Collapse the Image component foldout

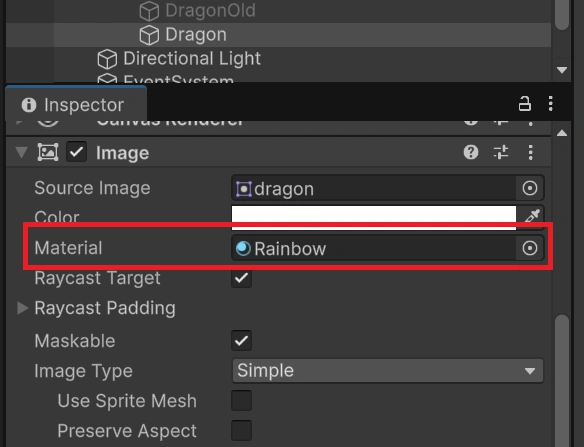22,152
